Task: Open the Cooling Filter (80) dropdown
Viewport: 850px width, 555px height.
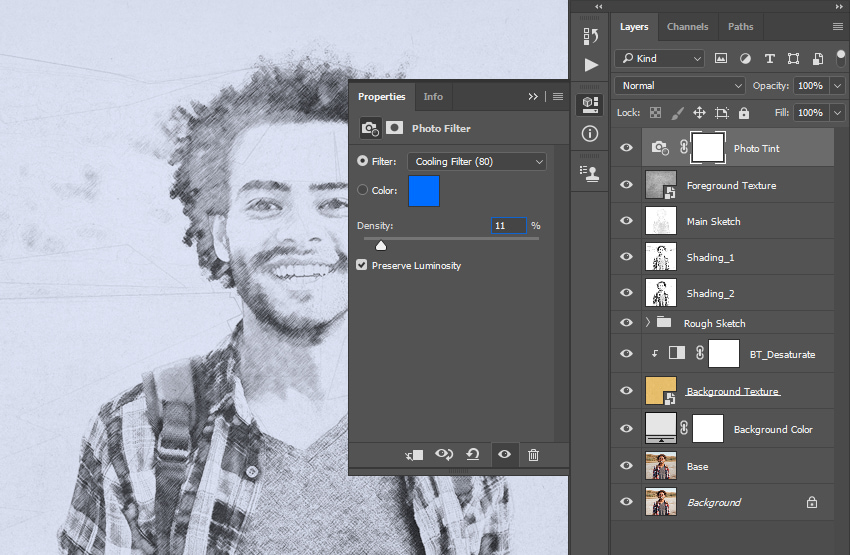Action: coord(477,162)
